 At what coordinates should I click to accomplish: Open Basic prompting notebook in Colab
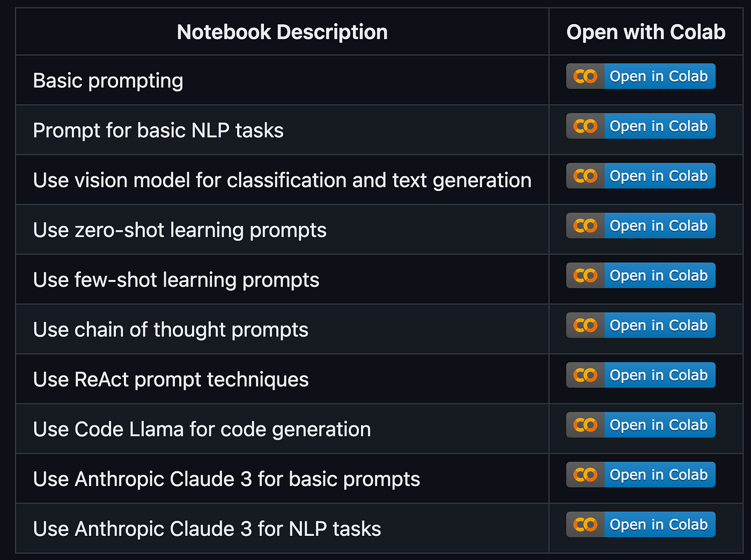tap(640, 76)
